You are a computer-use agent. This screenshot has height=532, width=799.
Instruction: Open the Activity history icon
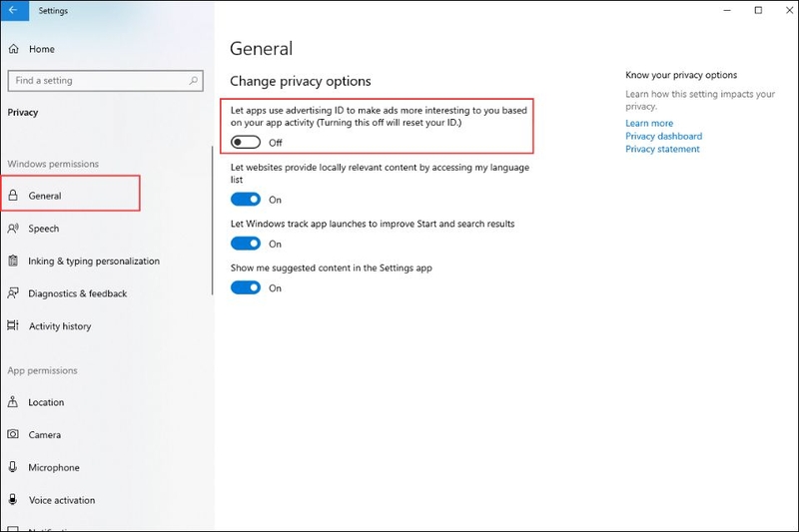(x=13, y=325)
